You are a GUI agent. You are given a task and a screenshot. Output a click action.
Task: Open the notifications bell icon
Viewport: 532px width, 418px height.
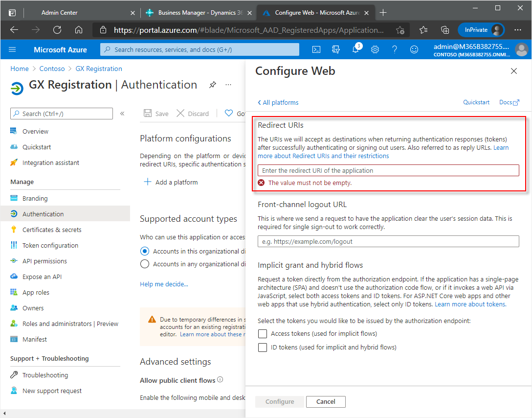coord(355,49)
